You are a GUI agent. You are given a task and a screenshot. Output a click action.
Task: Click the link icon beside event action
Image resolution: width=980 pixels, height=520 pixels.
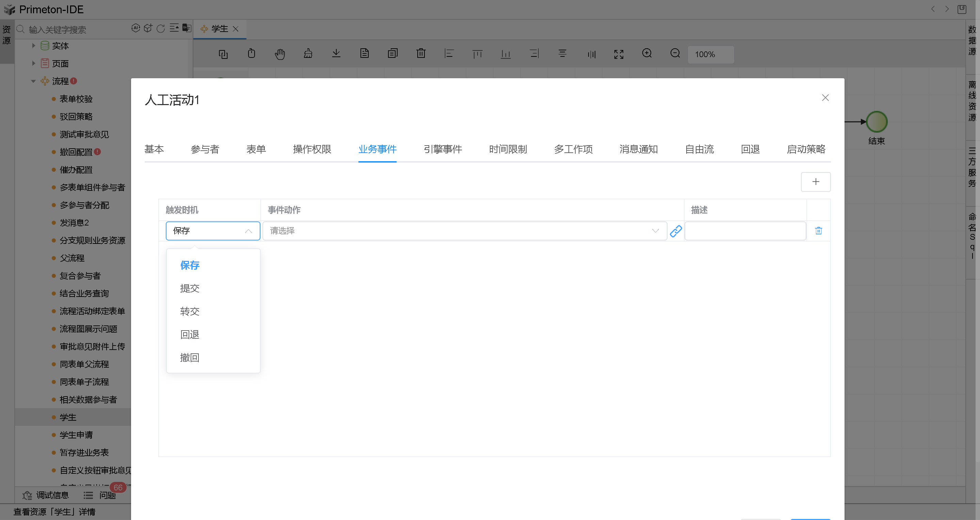click(676, 231)
